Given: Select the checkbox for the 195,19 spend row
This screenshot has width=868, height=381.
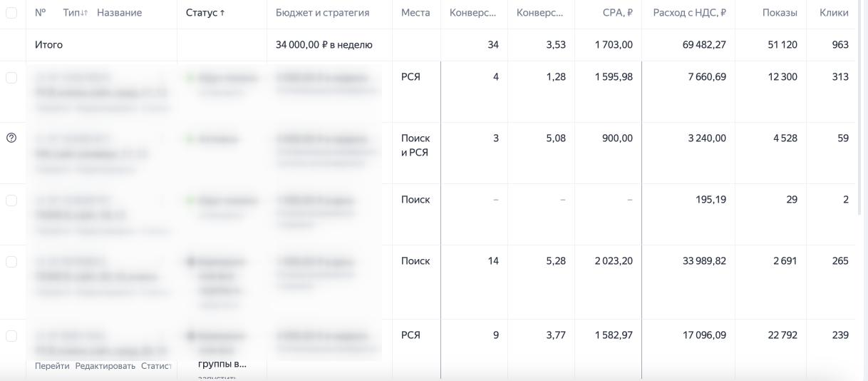Looking at the screenshot, I should [x=11, y=200].
